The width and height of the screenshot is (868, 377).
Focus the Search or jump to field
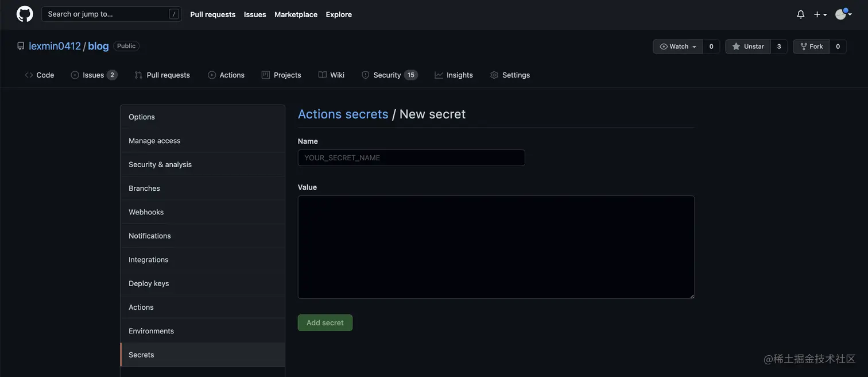[x=111, y=14]
